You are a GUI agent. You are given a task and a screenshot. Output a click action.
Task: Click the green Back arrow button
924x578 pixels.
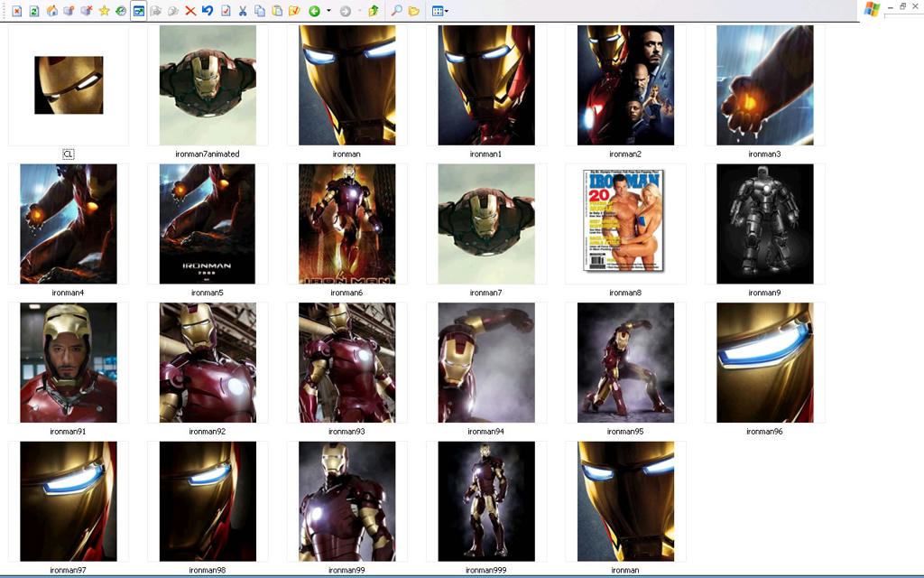(315, 11)
